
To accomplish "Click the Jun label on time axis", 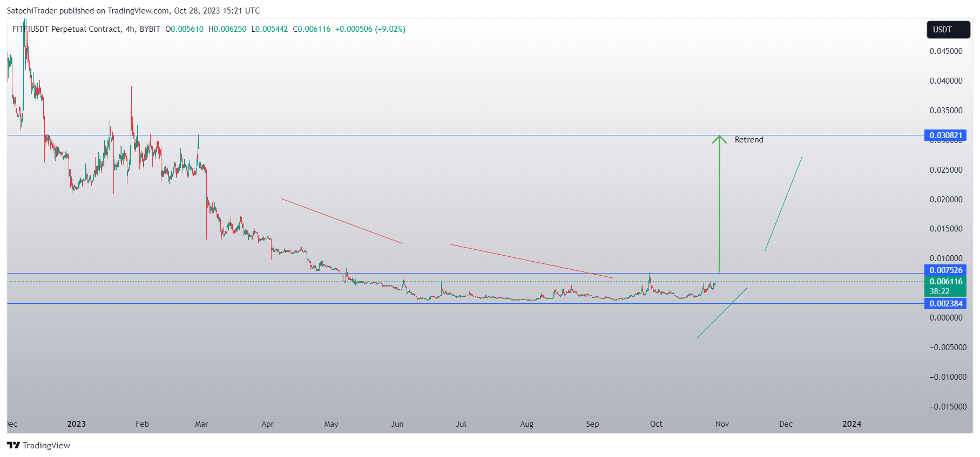I will click(397, 424).
